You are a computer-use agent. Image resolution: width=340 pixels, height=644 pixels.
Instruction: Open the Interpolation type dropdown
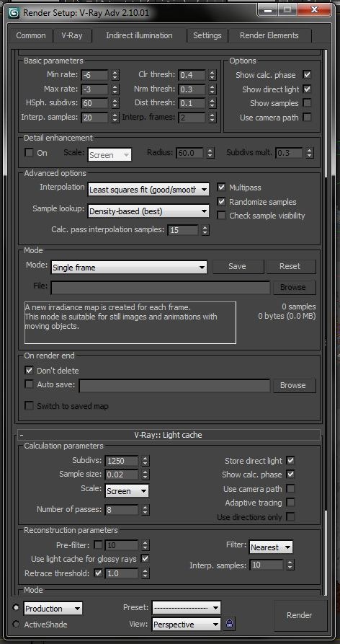[x=148, y=190]
